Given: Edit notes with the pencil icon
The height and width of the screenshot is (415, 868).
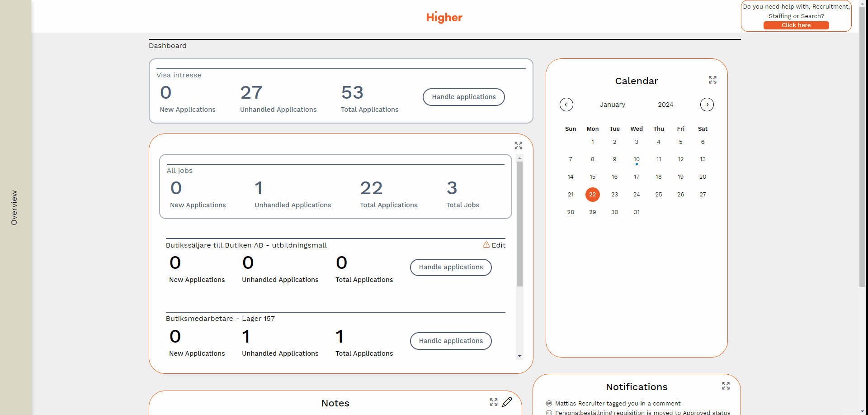Looking at the screenshot, I should click(x=507, y=402).
